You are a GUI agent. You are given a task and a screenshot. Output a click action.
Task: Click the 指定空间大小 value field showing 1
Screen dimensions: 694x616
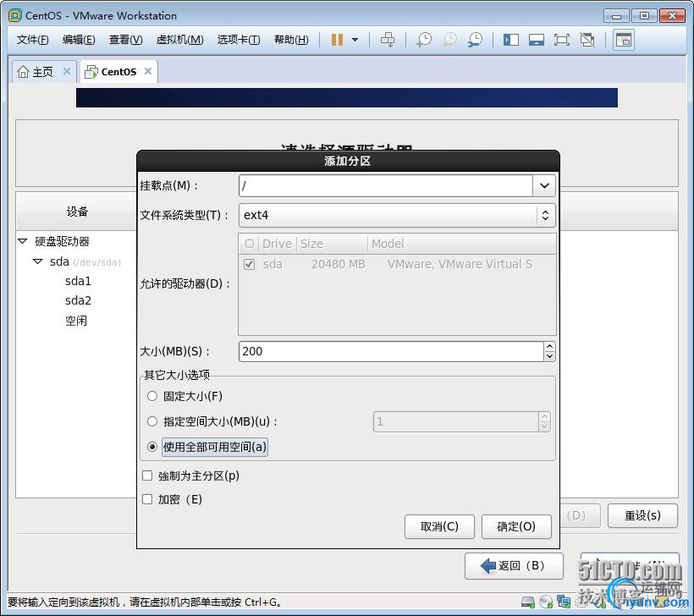point(456,421)
